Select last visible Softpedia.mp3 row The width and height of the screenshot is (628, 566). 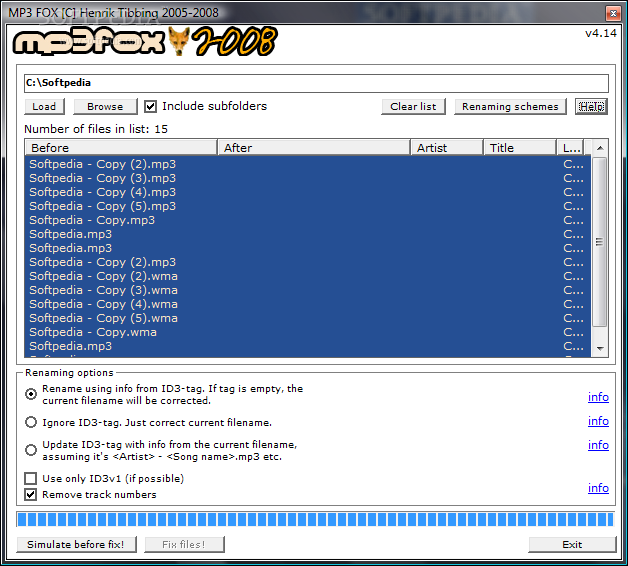(x=307, y=346)
